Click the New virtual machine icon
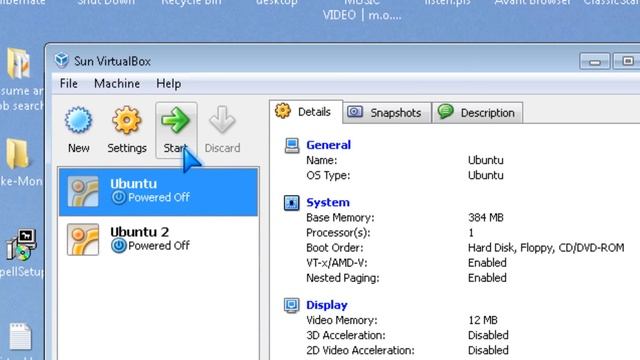 (78, 120)
